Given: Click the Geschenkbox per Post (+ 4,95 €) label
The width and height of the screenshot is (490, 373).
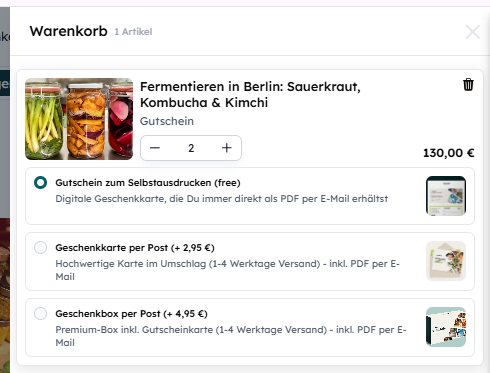Looking at the screenshot, I should point(131,314).
